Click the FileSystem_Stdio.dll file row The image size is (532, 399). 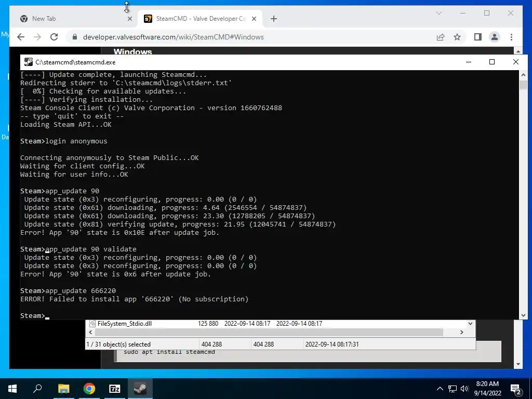pos(276,323)
